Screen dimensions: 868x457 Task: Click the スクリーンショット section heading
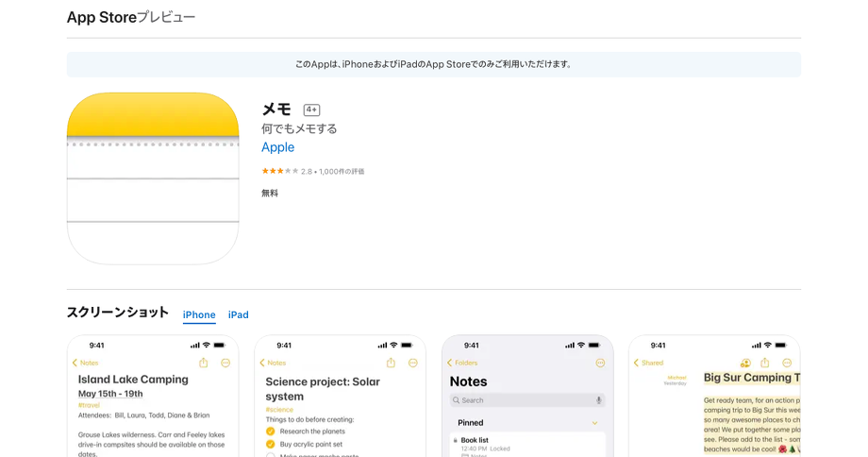click(117, 312)
